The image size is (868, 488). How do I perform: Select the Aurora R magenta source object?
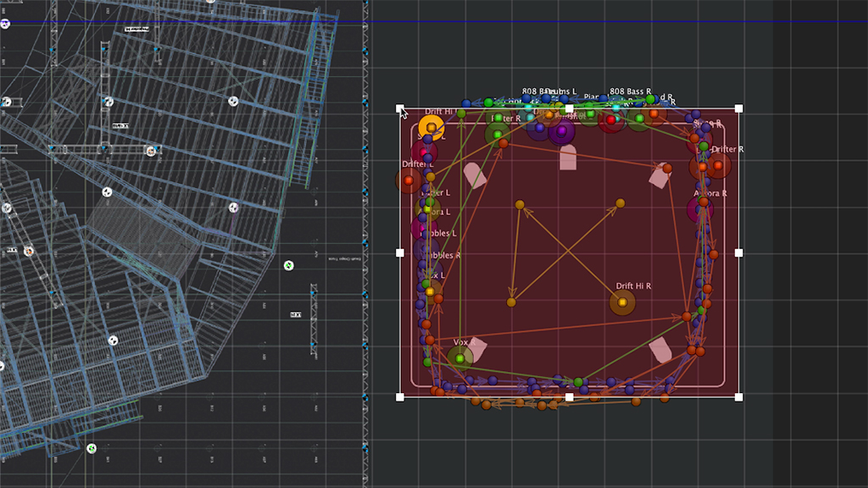[701, 209]
